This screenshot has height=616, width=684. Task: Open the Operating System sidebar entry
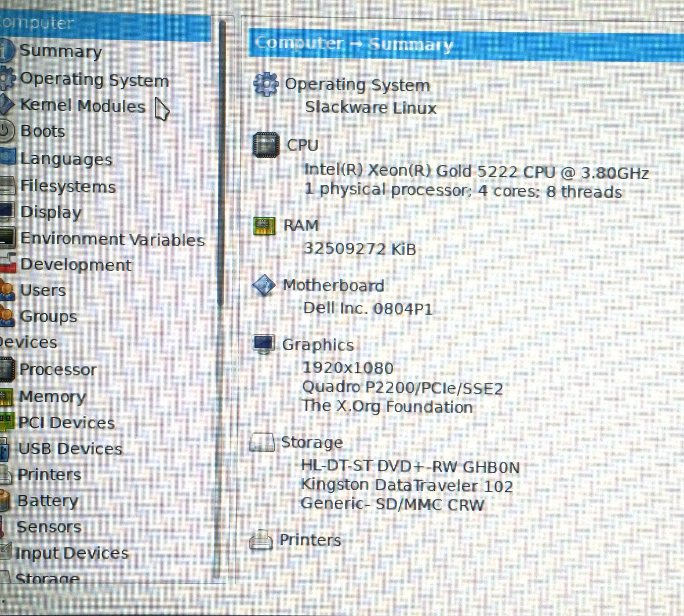[94, 80]
